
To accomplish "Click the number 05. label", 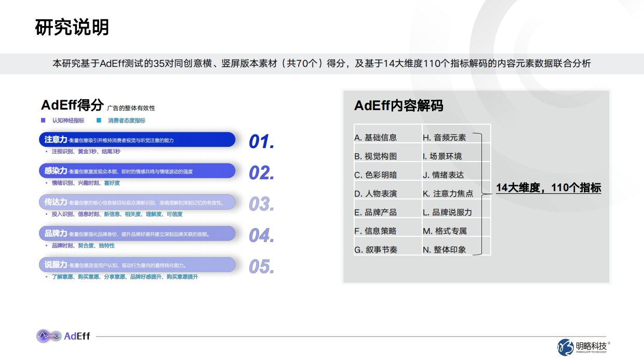I will [262, 266].
